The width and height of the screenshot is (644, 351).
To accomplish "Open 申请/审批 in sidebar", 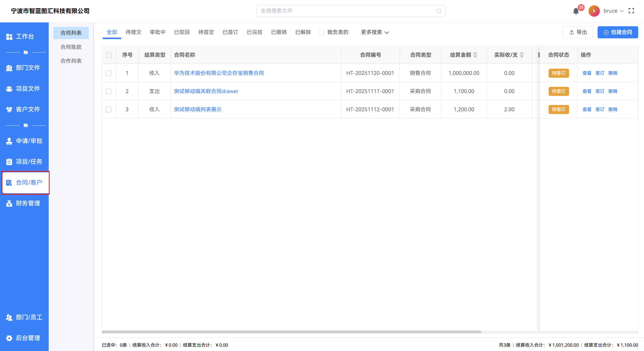I will (x=24, y=141).
